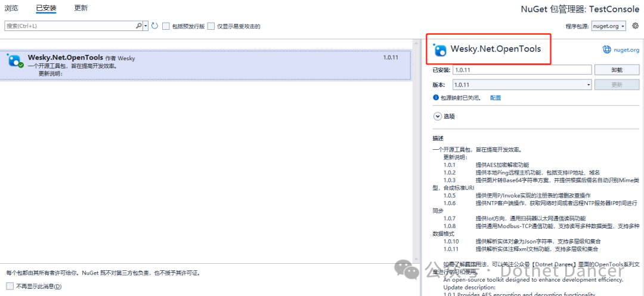Click the Description (描述) heading
Screen dimensions: 644x296
[x=438, y=138]
